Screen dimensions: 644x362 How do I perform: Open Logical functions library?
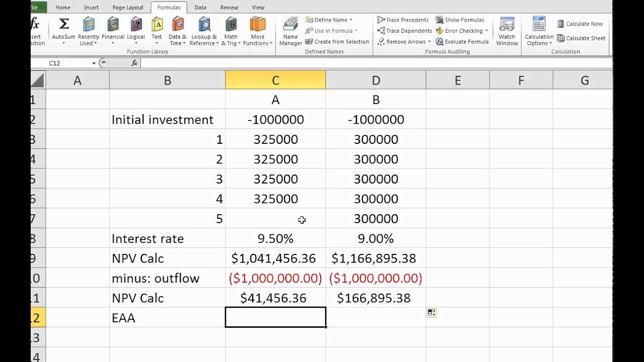136,31
